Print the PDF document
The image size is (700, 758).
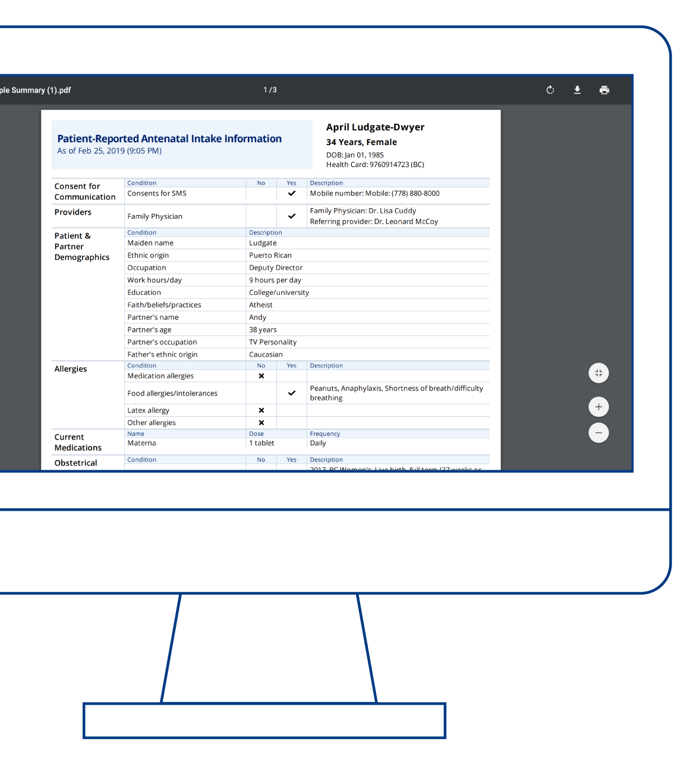pos(604,90)
